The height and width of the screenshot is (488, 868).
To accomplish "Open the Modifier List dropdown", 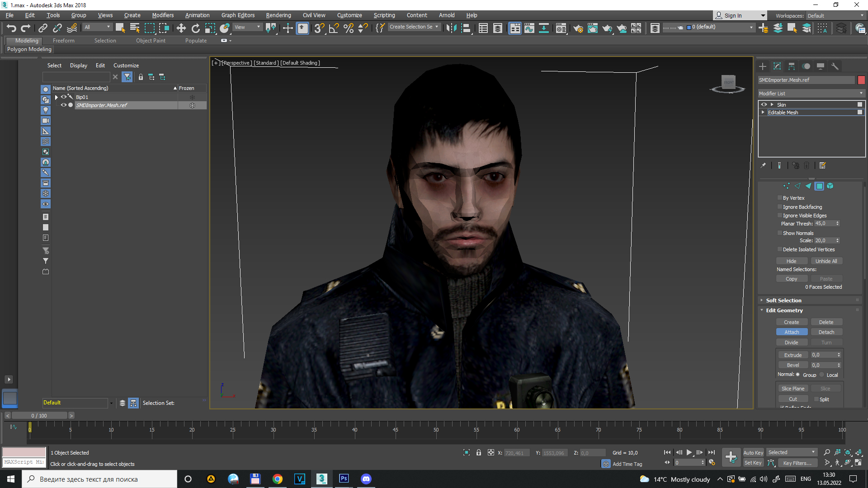I will coord(811,94).
